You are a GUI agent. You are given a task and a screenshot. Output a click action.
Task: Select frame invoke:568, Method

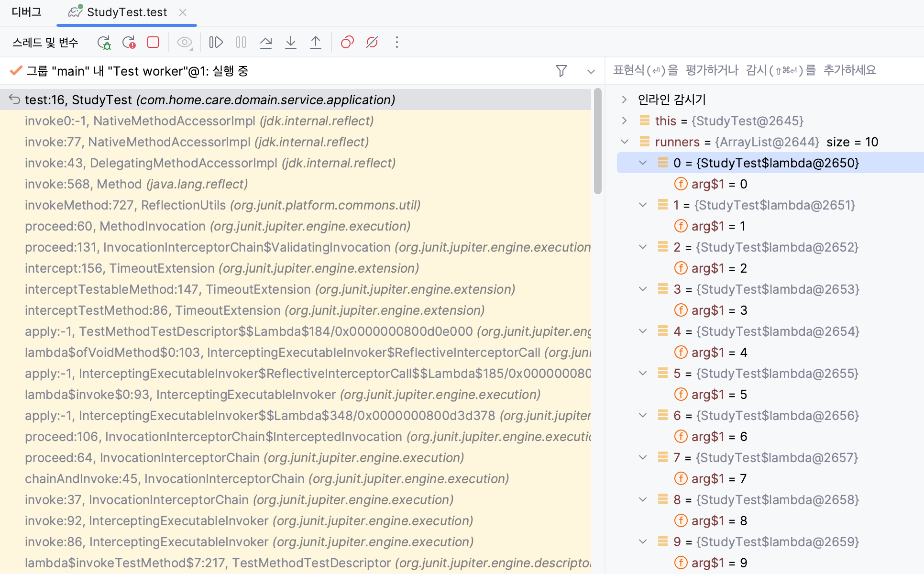point(296,184)
